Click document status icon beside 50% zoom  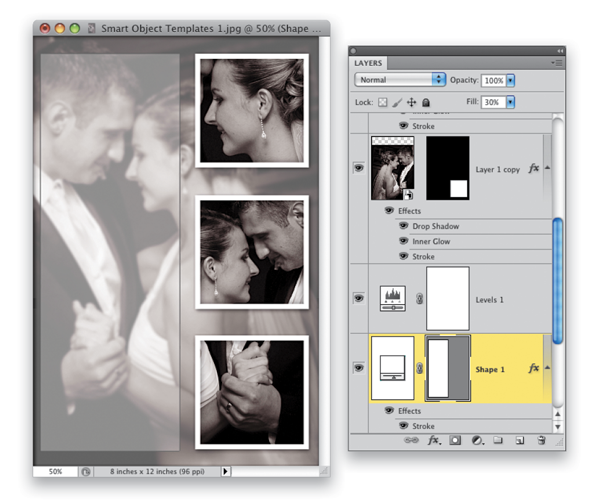point(86,472)
